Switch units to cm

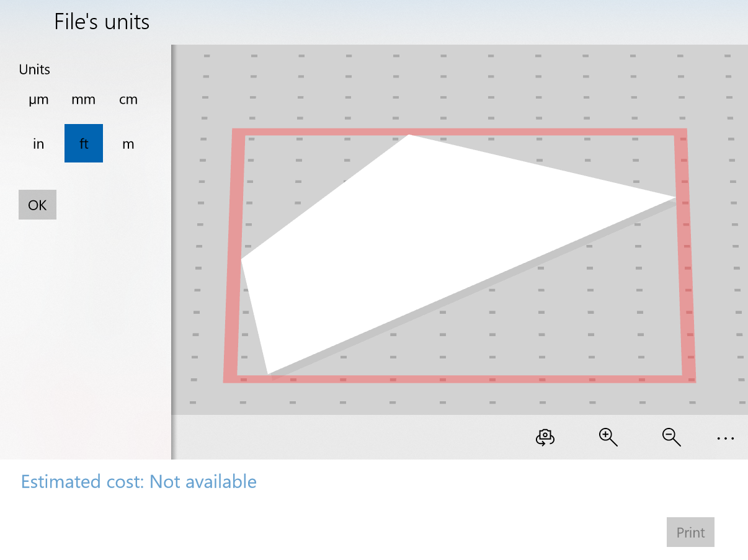(x=128, y=100)
